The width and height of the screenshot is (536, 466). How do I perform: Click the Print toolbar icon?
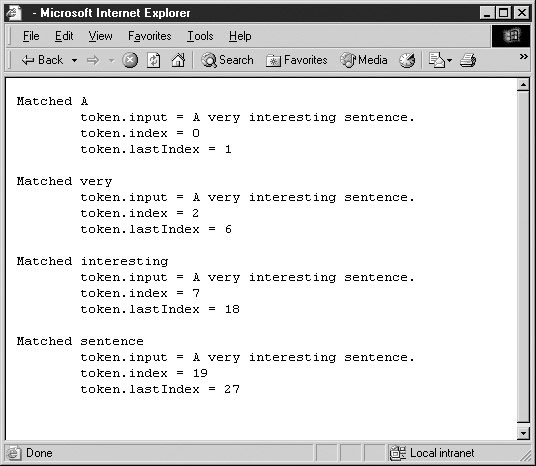point(468,61)
